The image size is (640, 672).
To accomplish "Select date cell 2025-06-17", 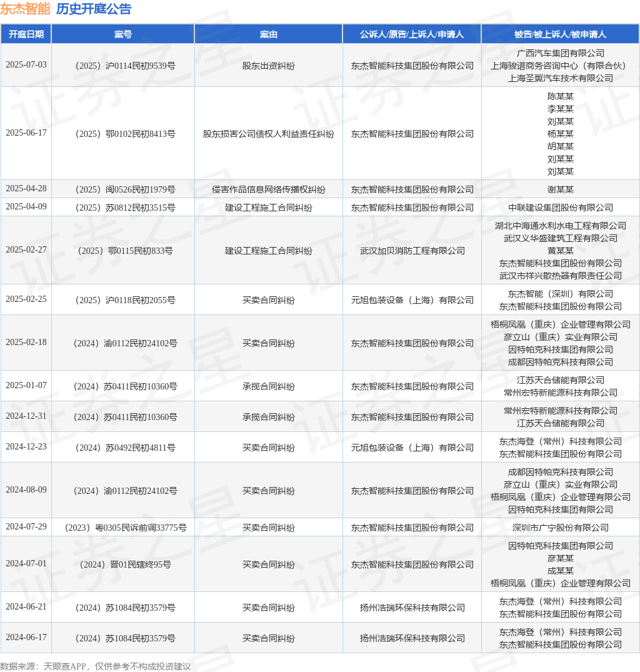I will coord(26,133).
